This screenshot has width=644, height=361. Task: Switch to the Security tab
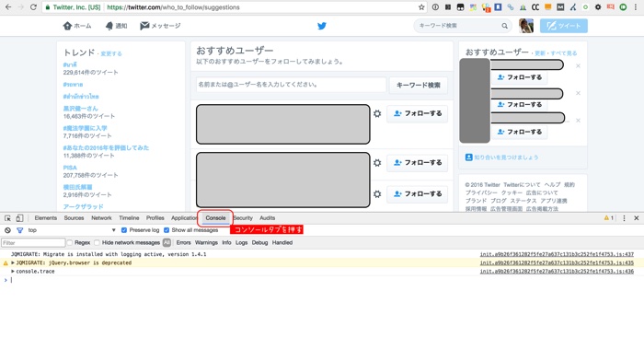243,218
